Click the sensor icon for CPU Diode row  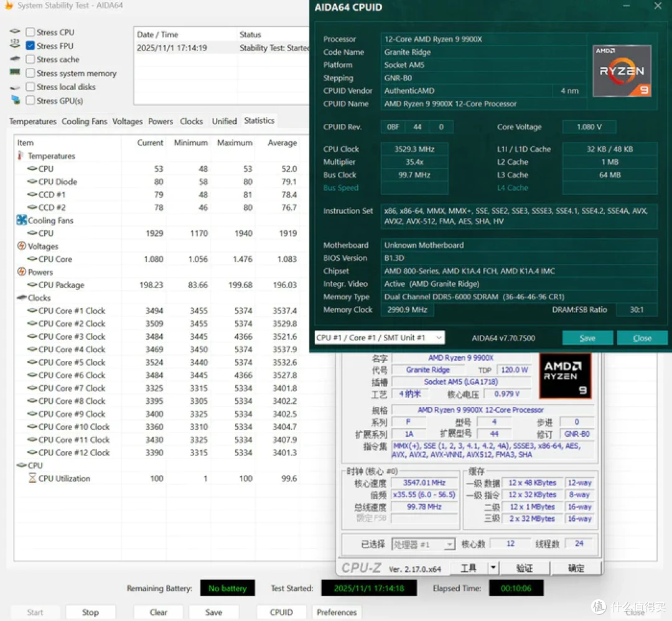[x=32, y=182]
